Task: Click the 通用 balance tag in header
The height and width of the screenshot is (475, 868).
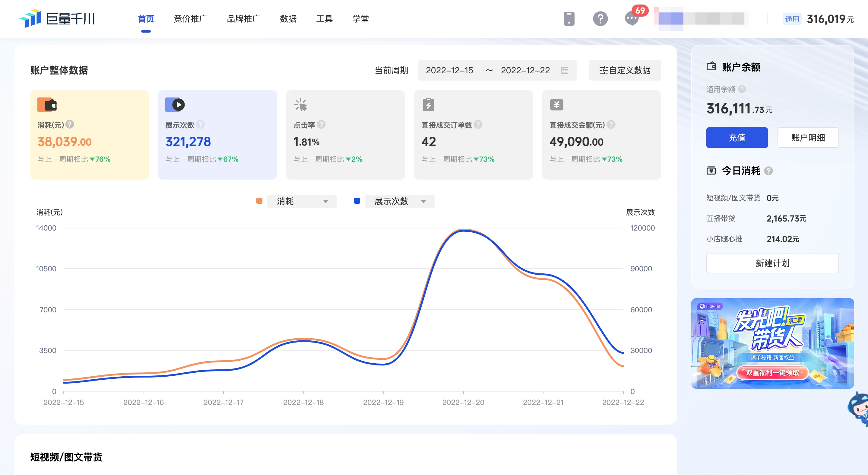Action: click(x=792, y=19)
